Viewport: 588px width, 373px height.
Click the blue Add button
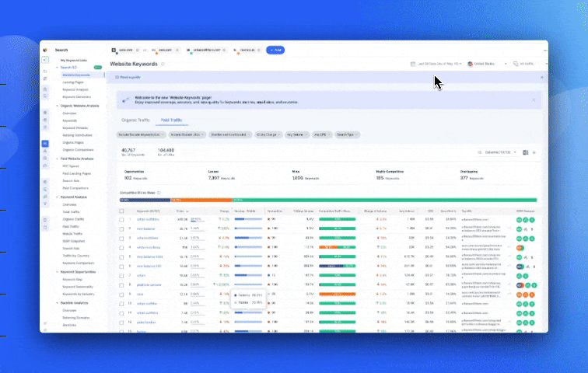[x=275, y=50]
